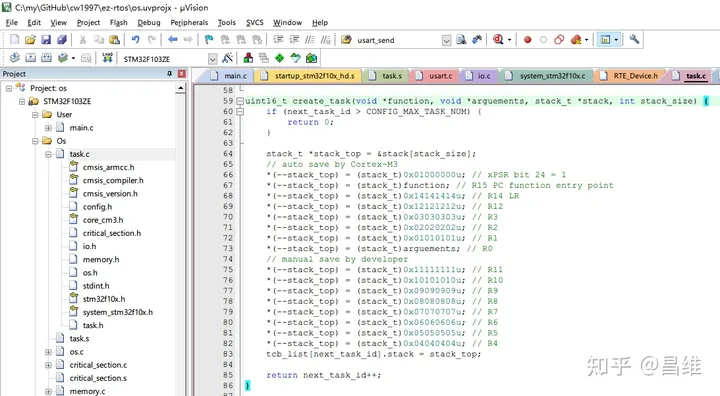Switch to the usart.c tab
Screen dimensions: 720x396
pyautogui.click(x=433, y=76)
